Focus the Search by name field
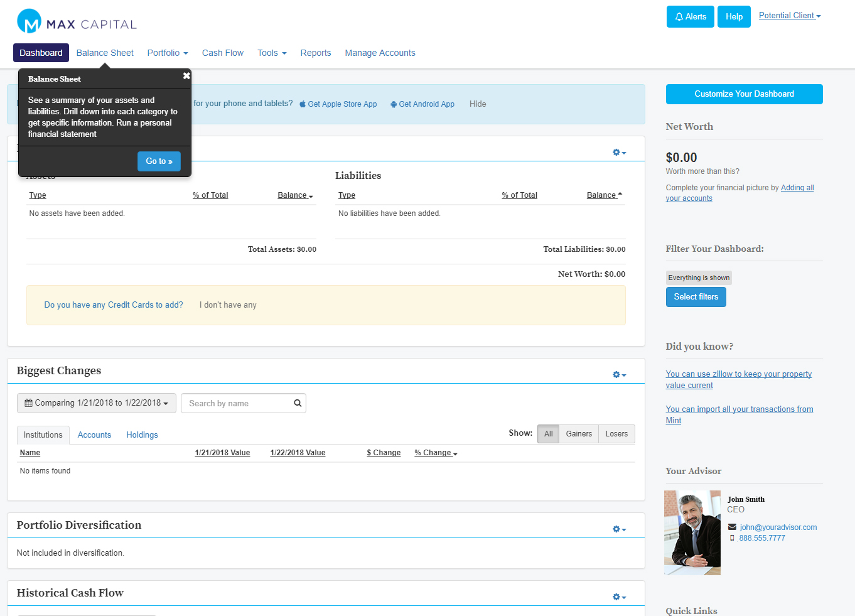This screenshot has width=855, height=616. tap(244, 403)
